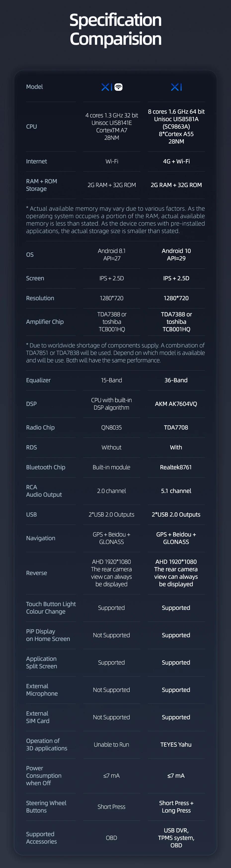
Task: Click the Unable to Run cell
Action: (x=112, y=744)
